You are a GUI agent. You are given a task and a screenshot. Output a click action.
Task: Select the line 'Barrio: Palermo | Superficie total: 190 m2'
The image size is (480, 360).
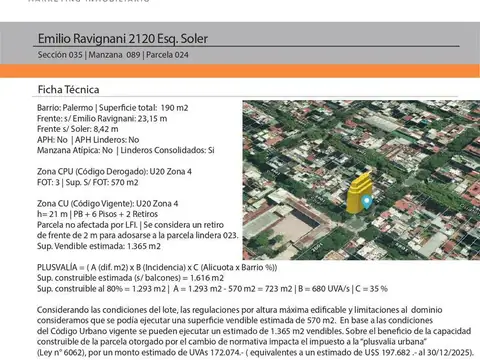click(113, 108)
